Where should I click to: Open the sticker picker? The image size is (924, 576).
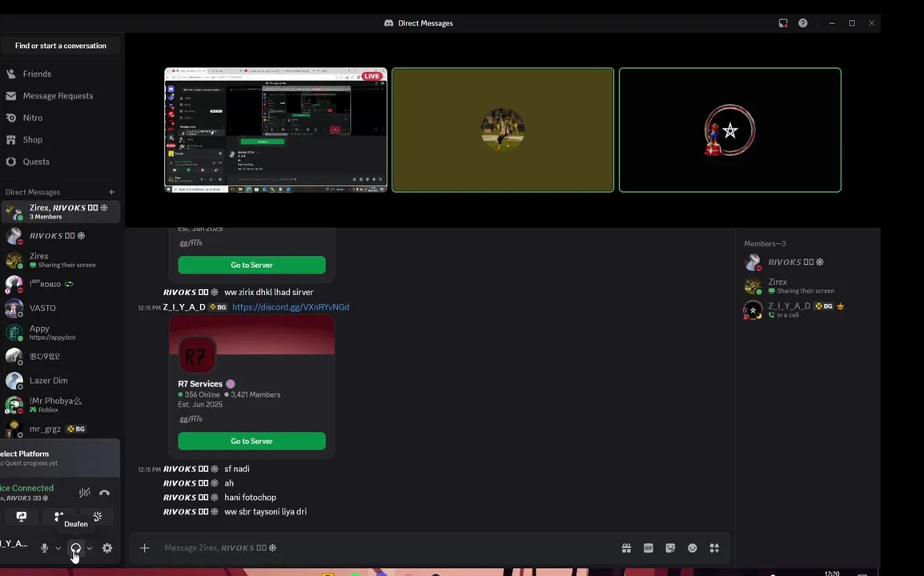click(670, 548)
